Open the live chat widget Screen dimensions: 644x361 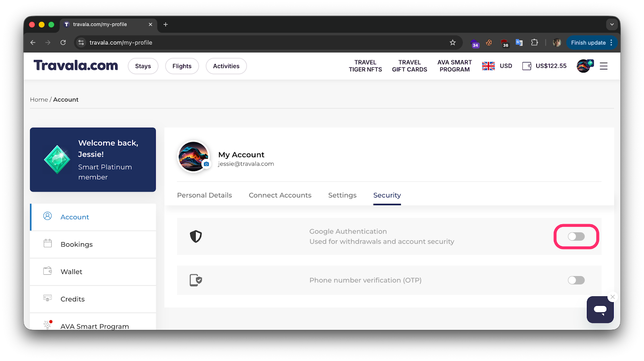[x=600, y=310]
